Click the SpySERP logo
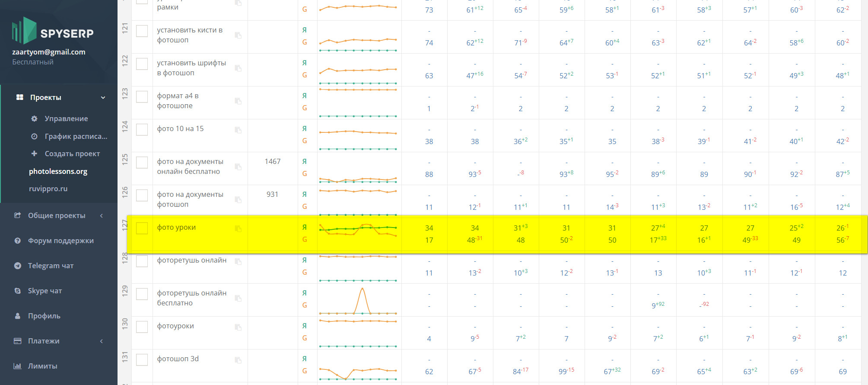The image size is (868, 385). pos(52,30)
